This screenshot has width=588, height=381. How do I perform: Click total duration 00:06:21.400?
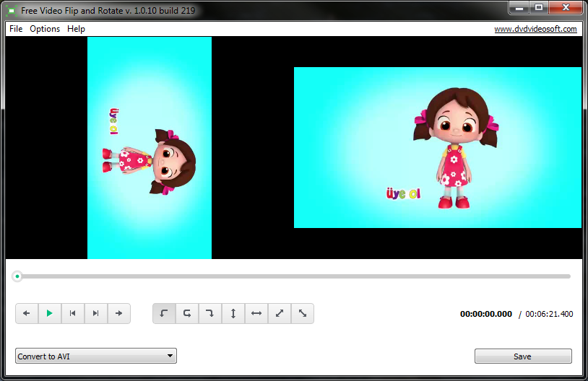549,314
